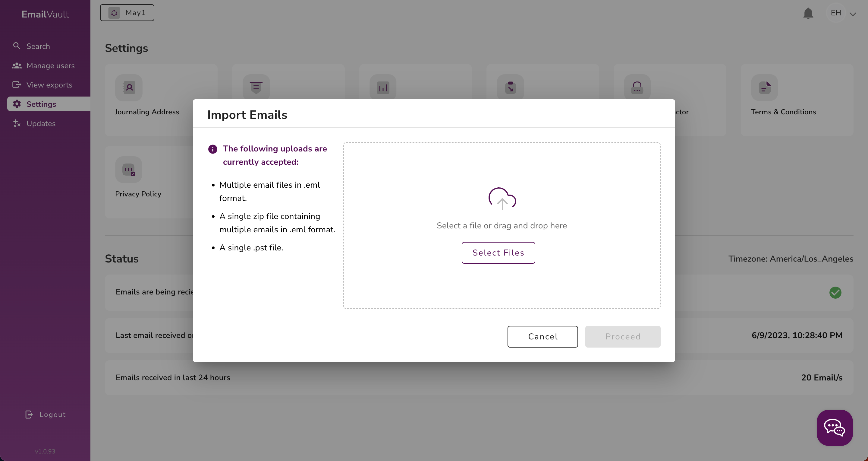Image resolution: width=868 pixels, height=461 pixels.
Task: Open the chat support bubble
Action: [x=834, y=428]
